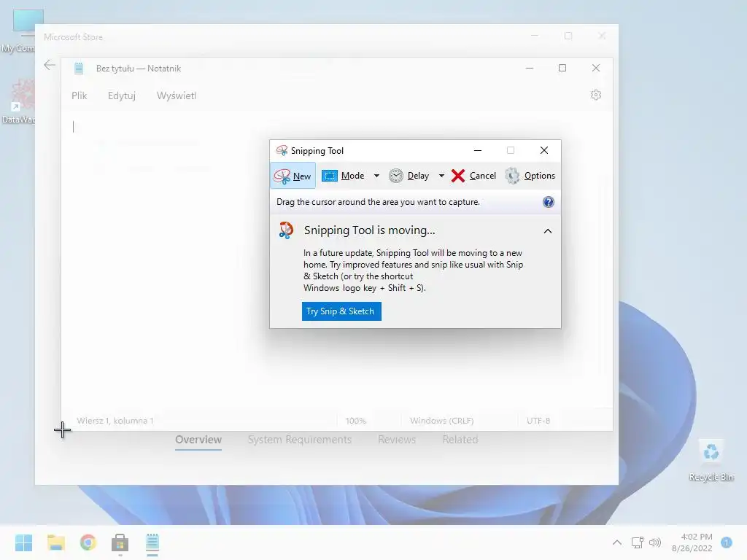Open volume control tray icon

pyautogui.click(x=656, y=542)
